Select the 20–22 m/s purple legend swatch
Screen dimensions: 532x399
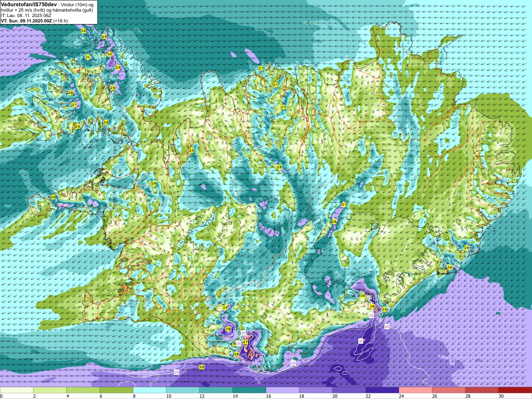[349, 390]
